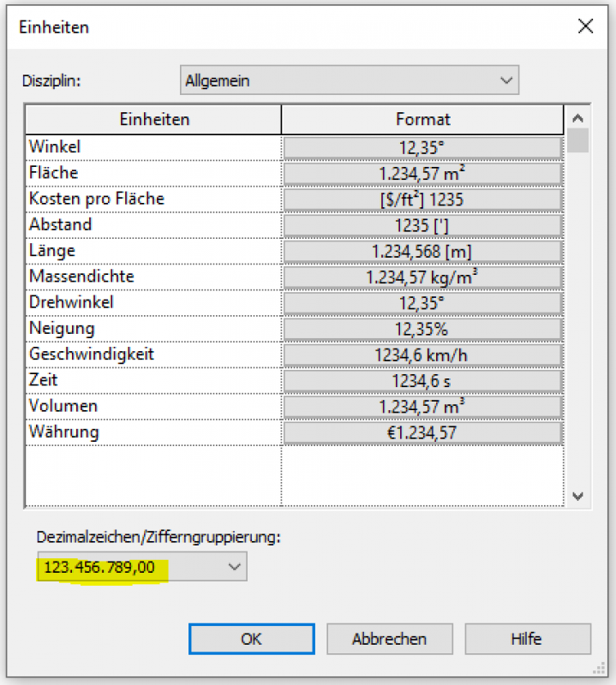
Task: Open format settings for Fläche
Action: [x=422, y=174]
